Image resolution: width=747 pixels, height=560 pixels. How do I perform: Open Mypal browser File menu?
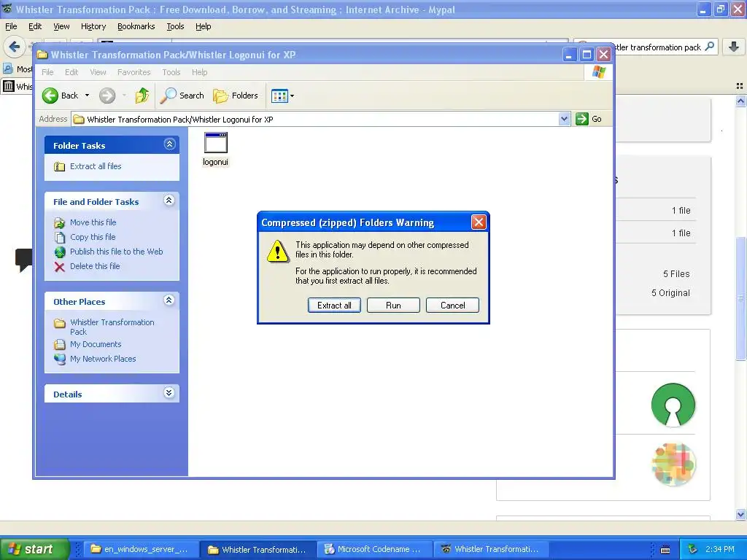[11, 26]
